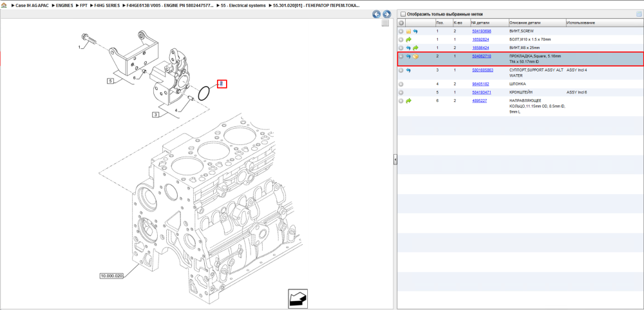
Task: Open the F4HG SERIES breadcrumb
Action: (107, 6)
